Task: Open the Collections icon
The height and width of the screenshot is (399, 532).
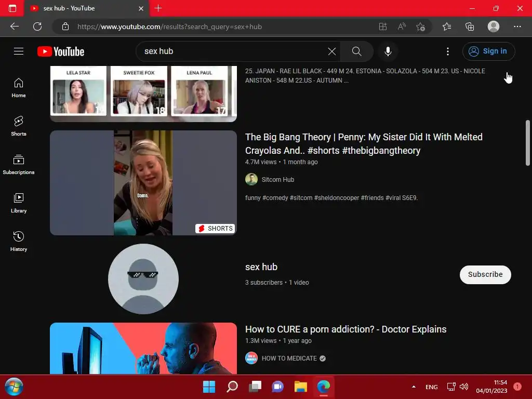Action: point(470,26)
